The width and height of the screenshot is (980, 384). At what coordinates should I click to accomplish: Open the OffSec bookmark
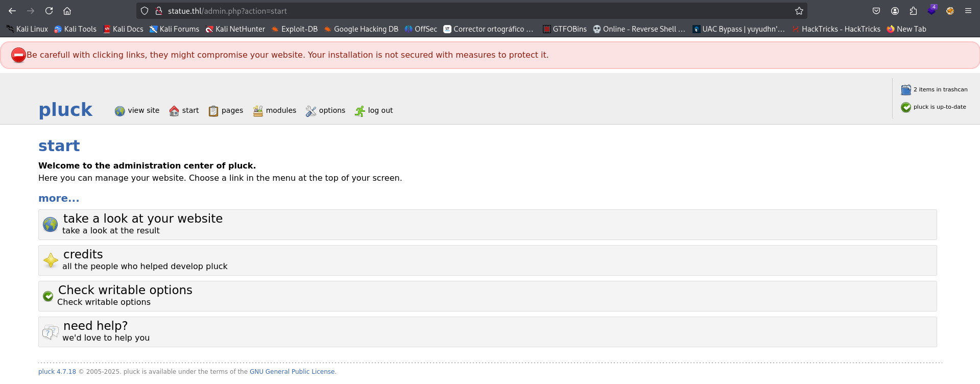(x=421, y=29)
